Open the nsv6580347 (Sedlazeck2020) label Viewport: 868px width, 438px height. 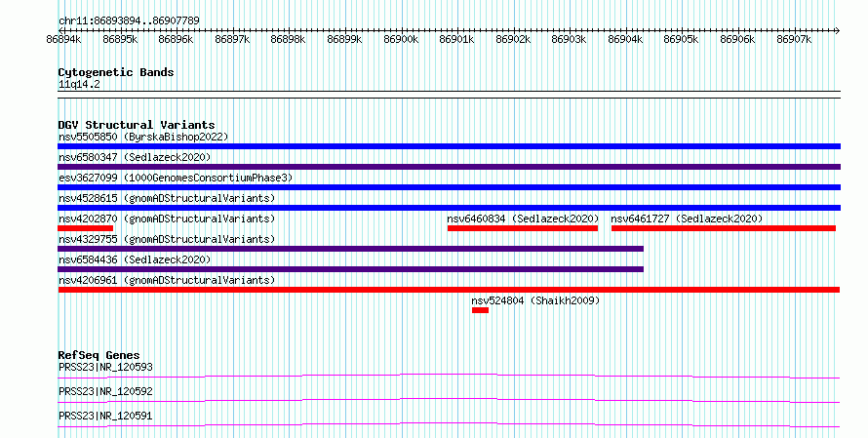click(135, 157)
